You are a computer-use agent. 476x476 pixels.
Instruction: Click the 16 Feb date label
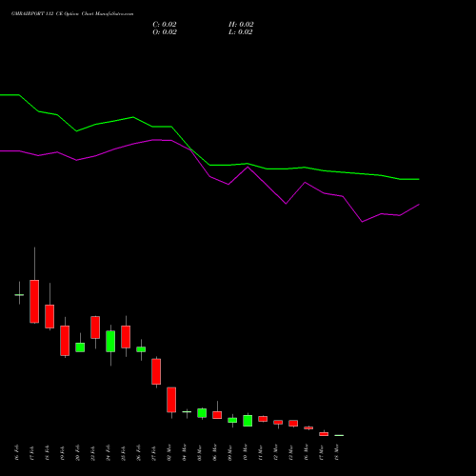pyautogui.click(x=17, y=452)
